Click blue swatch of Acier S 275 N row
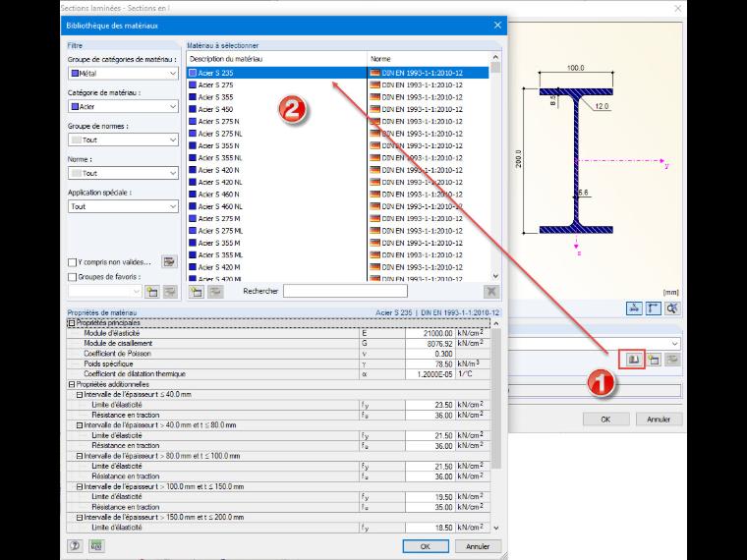 (193, 122)
